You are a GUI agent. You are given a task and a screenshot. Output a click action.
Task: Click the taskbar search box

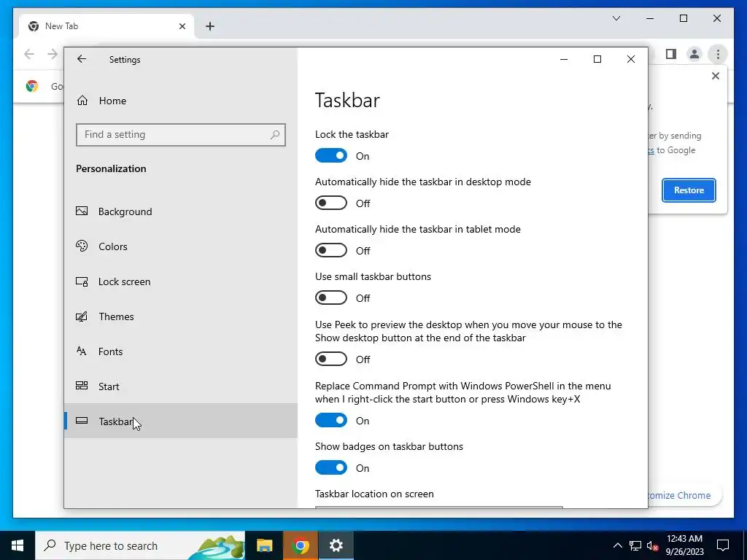coord(140,545)
